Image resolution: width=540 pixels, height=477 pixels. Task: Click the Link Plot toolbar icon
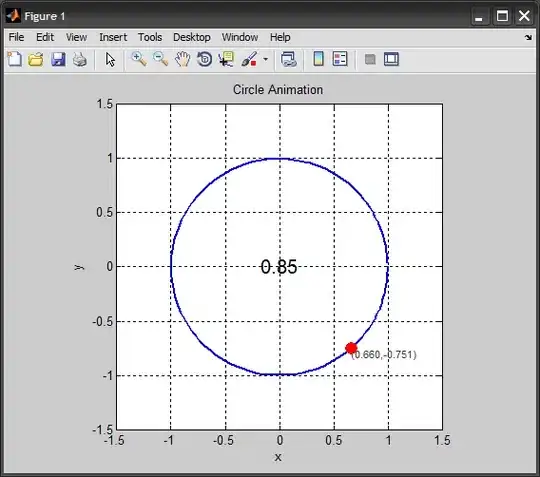click(289, 59)
